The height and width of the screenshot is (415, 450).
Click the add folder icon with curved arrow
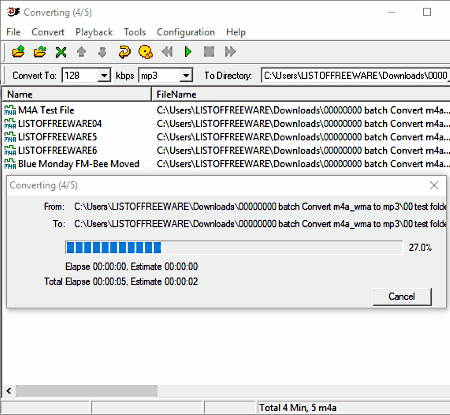pyautogui.click(x=40, y=52)
